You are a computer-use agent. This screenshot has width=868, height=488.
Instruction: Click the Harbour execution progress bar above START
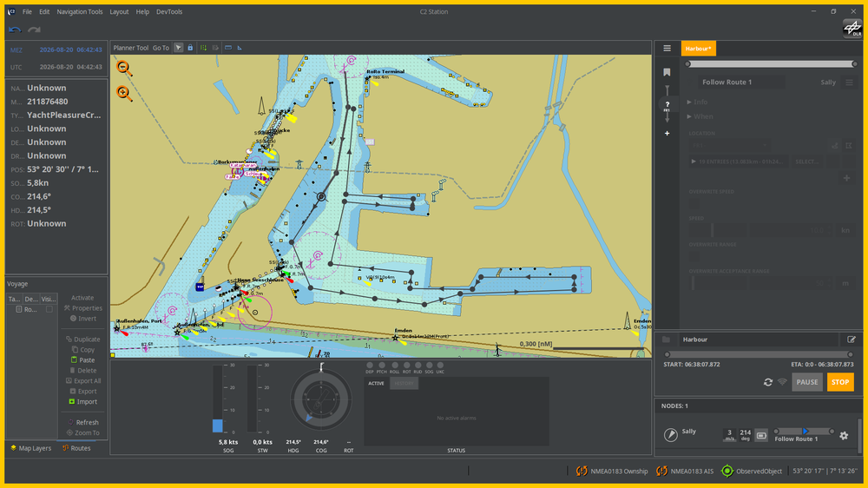[x=759, y=354]
